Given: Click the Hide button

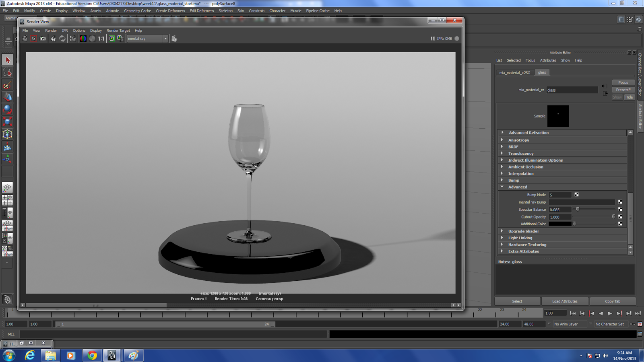Looking at the screenshot, I should [x=629, y=97].
